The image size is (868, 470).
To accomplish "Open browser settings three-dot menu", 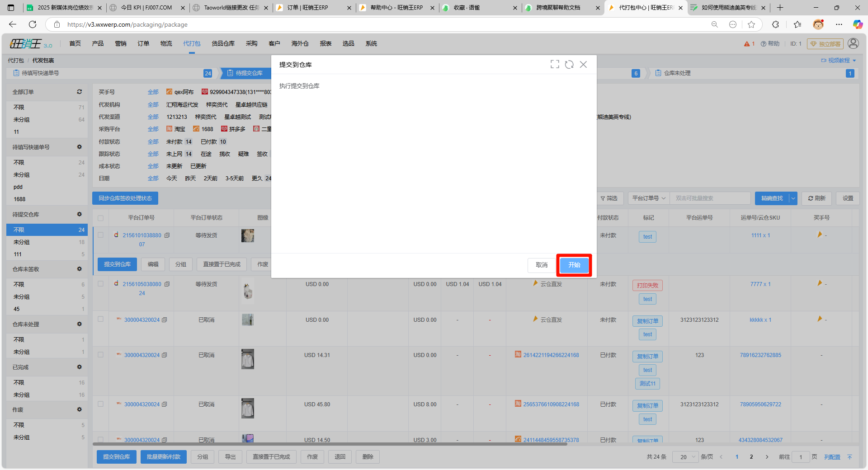I will [x=839, y=24].
